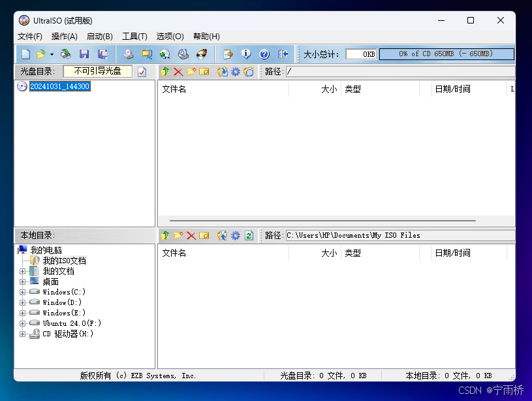
Task: Select the 20241031_144300 disc root node
Action: click(x=59, y=86)
